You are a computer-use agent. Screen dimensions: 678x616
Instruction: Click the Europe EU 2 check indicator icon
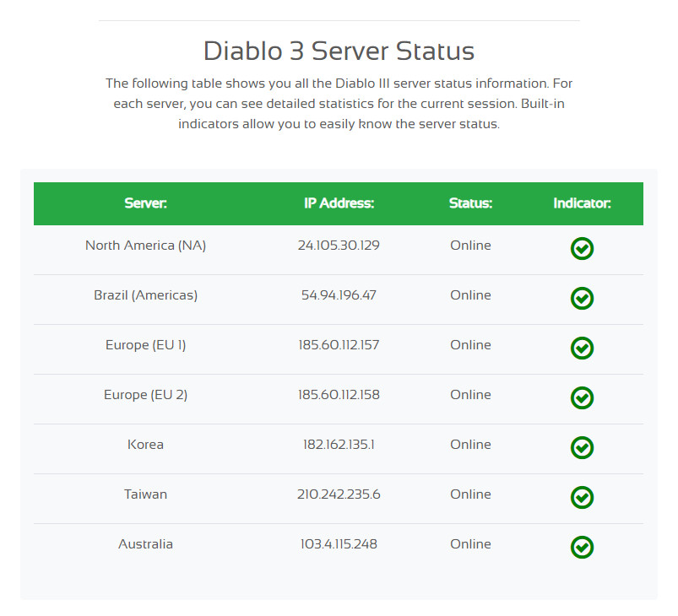(x=582, y=397)
